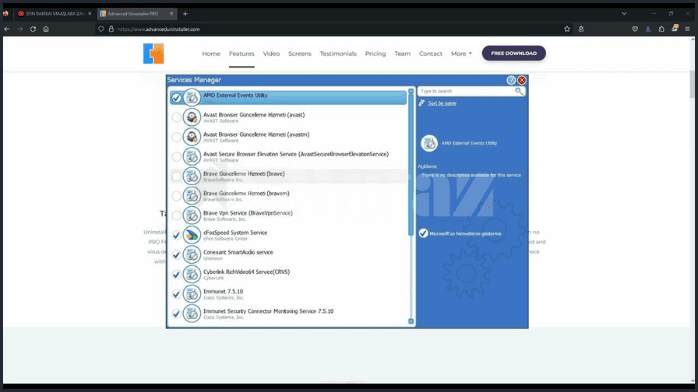Select the Immunet Security Connector Monitoring Service row
Viewport: 698px width, 392px height.
click(288, 314)
